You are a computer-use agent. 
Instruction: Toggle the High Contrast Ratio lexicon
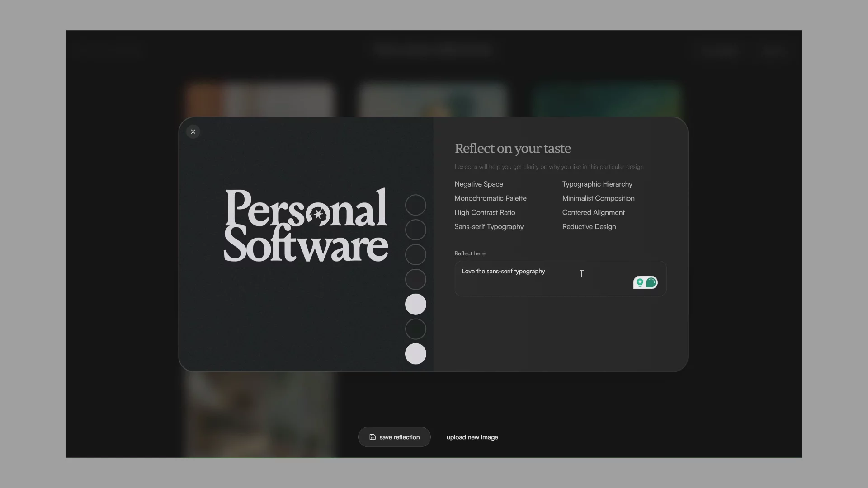tap(485, 212)
